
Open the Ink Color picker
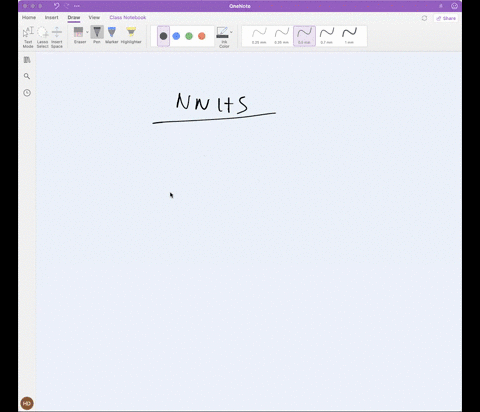(x=223, y=37)
